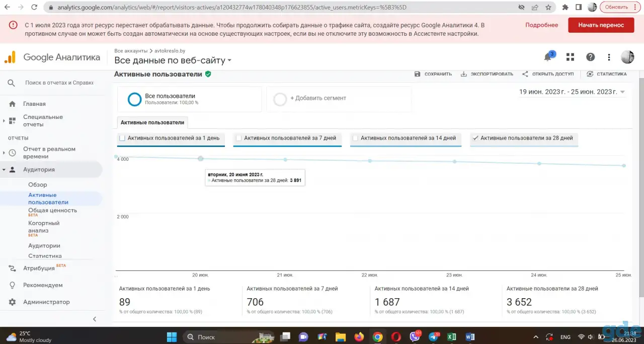Toggle the browser side panel icon
This screenshot has height=344, width=644.
[x=579, y=8]
